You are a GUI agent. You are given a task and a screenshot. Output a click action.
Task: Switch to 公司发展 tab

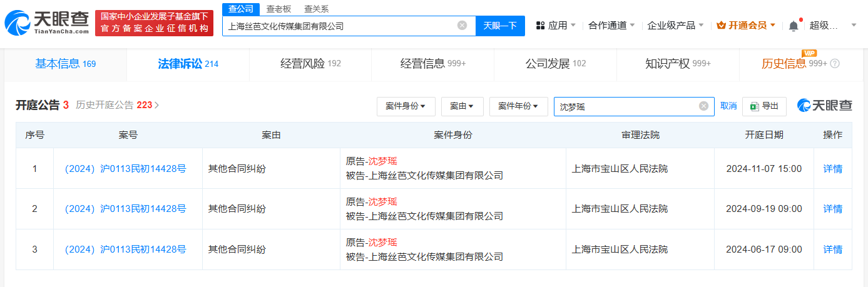click(x=555, y=64)
